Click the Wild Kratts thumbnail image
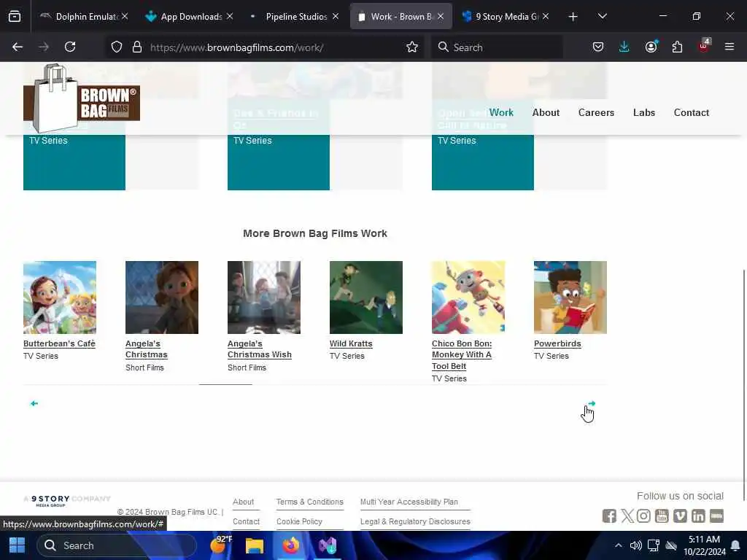 [366, 297]
